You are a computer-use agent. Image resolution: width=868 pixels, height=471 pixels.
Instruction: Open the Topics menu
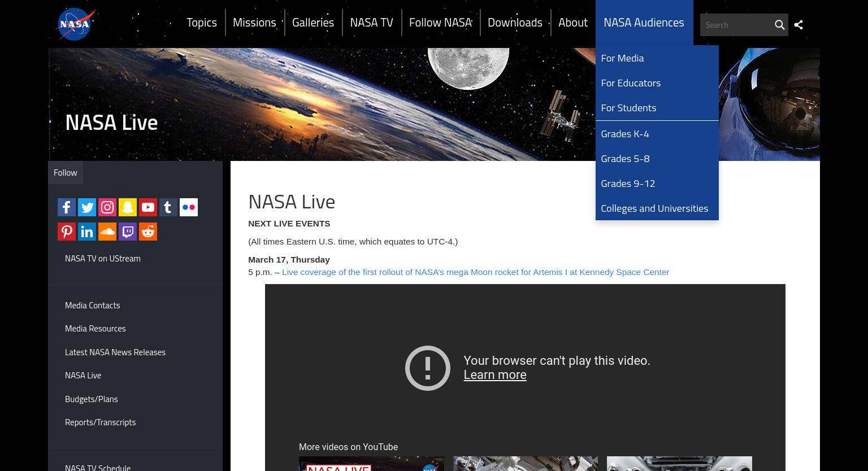[202, 23]
